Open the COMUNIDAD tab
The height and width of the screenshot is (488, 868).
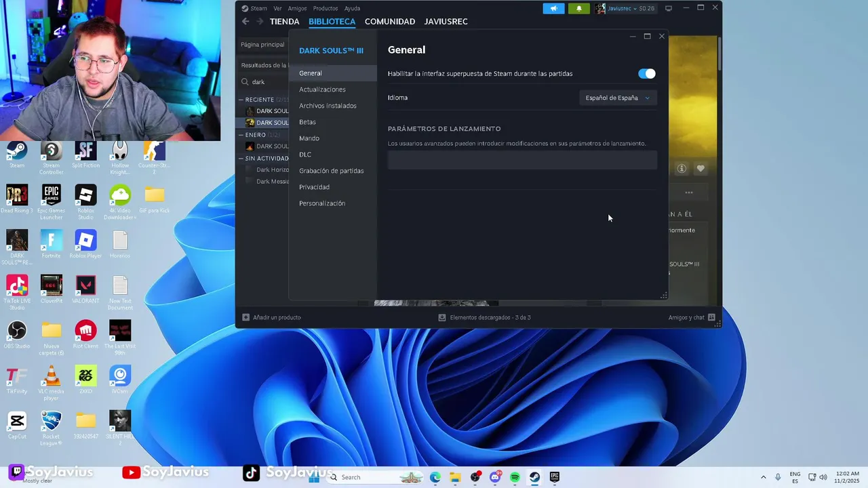[x=390, y=22]
